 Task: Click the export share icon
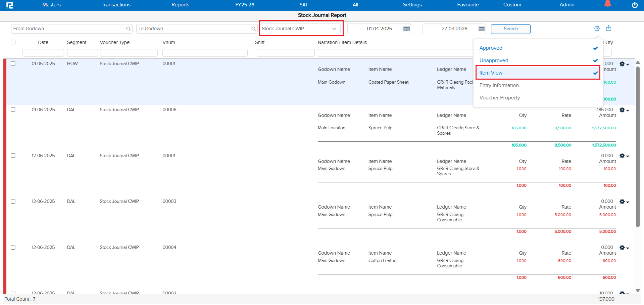point(608,29)
